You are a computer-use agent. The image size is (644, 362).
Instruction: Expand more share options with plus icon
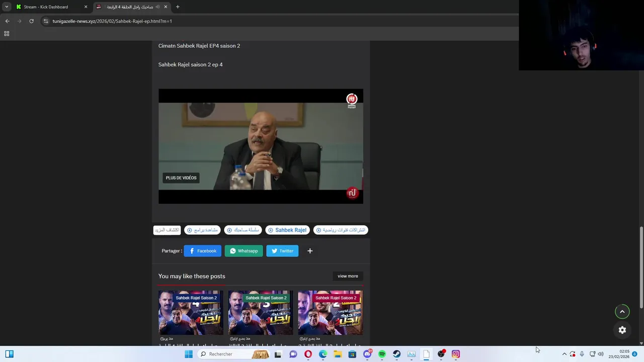tap(310, 251)
